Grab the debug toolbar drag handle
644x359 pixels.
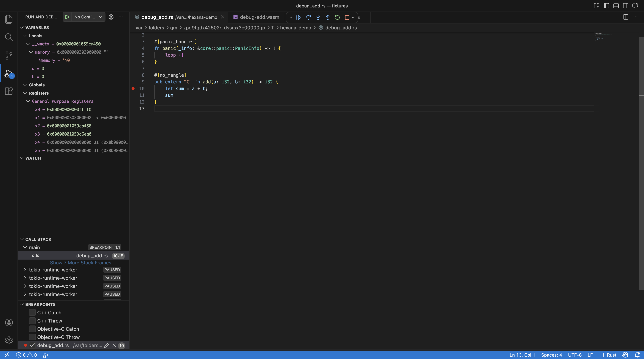click(291, 18)
